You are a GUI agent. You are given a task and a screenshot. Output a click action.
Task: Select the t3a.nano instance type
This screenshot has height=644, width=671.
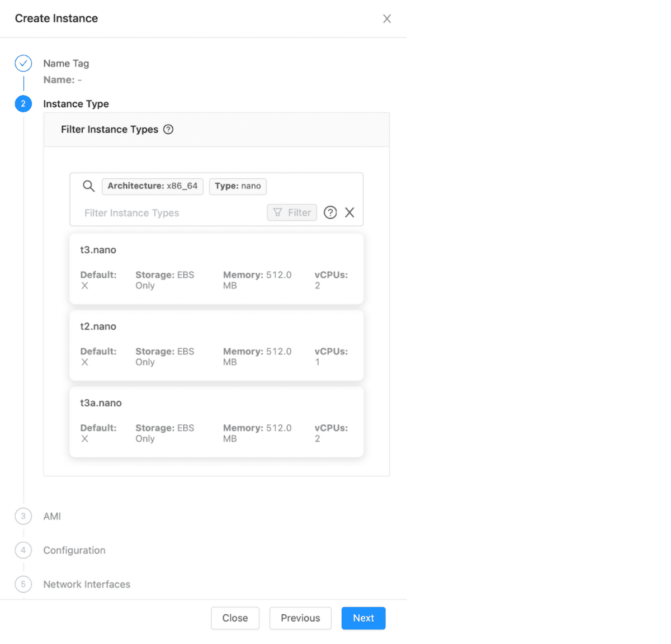tap(216, 422)
